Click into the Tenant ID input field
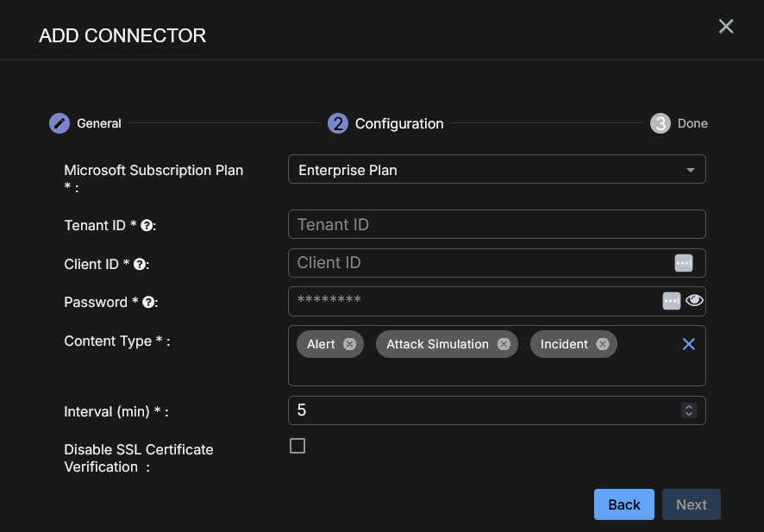764x532 pixels. coord(497,224)
